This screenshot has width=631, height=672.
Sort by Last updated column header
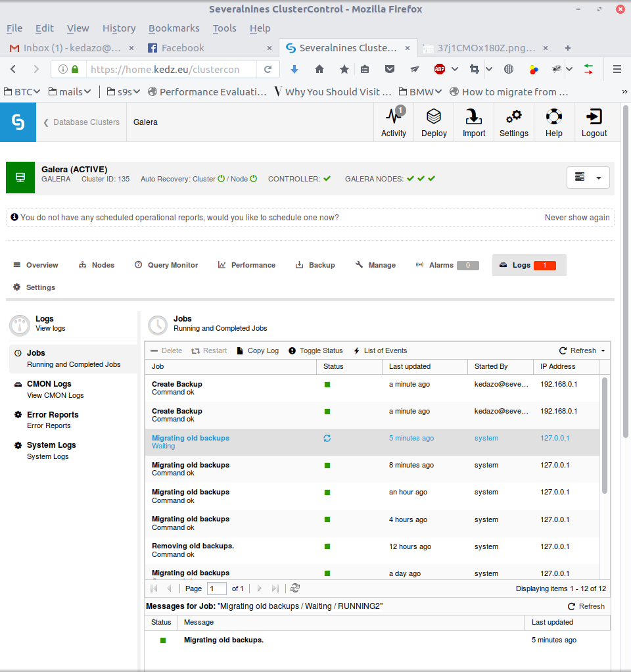point(425,366)
